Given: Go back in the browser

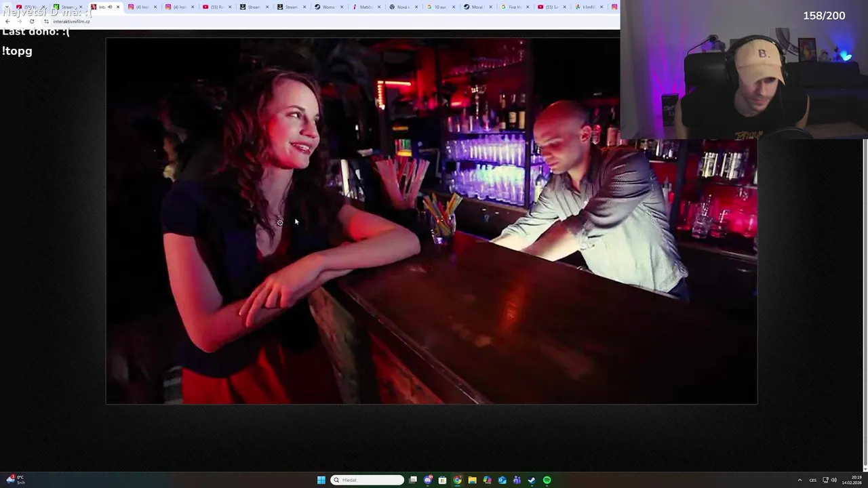Looking at the screenshot, I should tap(7, 21).
